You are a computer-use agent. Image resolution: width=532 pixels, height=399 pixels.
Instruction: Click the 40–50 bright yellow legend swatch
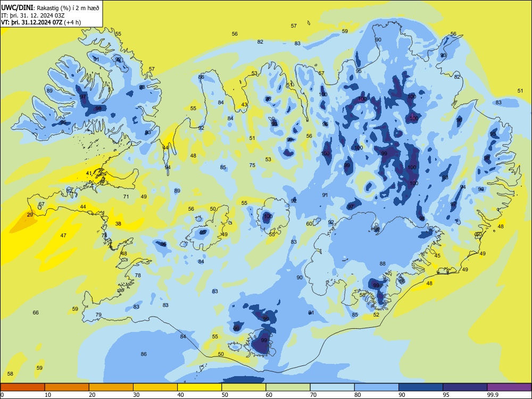pos(199,387)
